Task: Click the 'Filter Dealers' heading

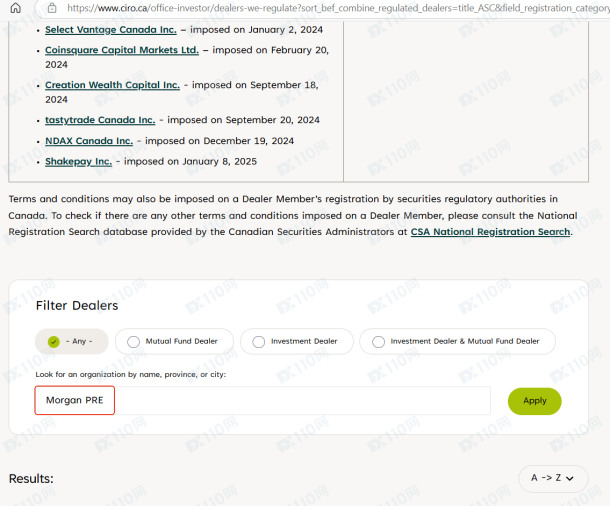Action: click(77, 306)
